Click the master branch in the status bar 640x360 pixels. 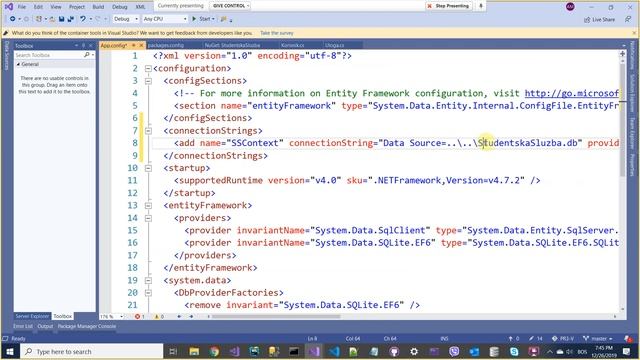(x=598, y=339)
